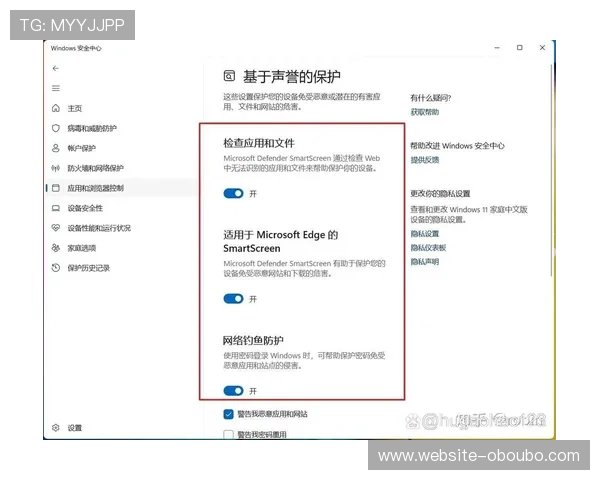Click the laptop icon for 设备安全性
600x480 pixels.
[56, 208]
